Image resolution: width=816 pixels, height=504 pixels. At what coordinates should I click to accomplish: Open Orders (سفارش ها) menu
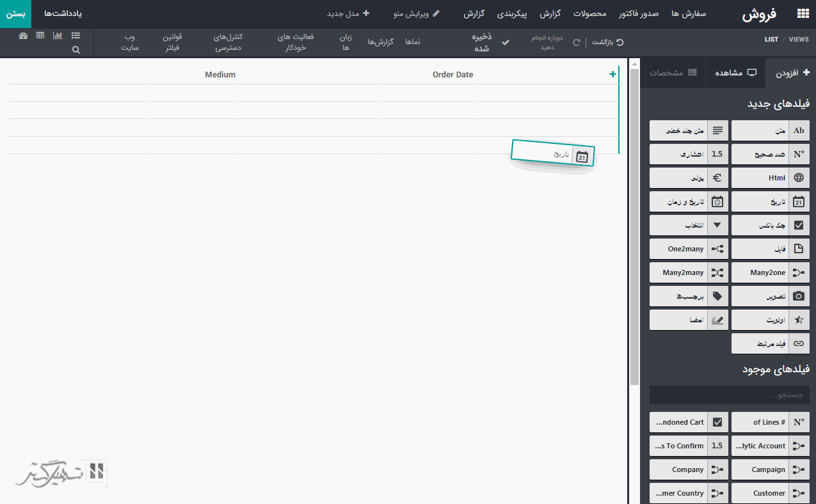coord(689,13)
